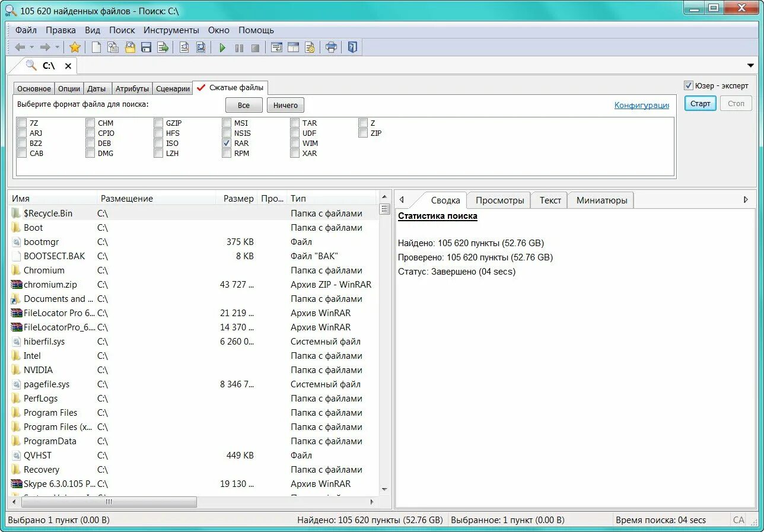
Task: Select the hiberfil.sys file row
Action: (193, 342)
